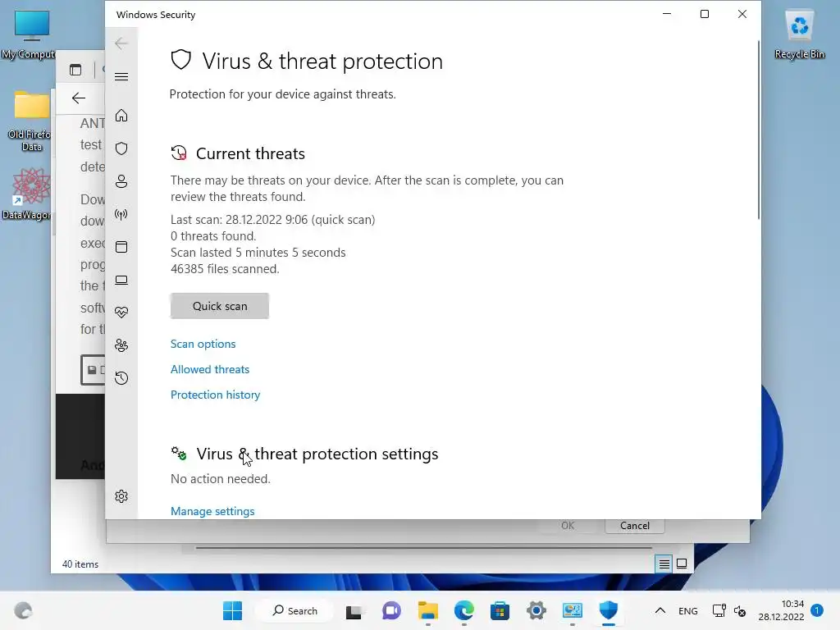Open Account protection in sidebar

(x=121, y=181)
